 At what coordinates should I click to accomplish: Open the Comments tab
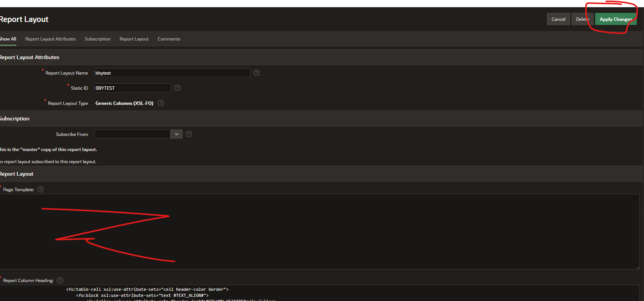169,39
